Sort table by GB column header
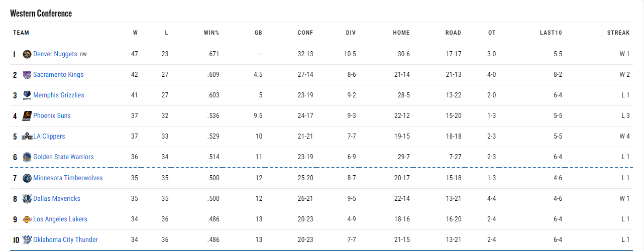644x251 pixels. [x=258, y=33]
